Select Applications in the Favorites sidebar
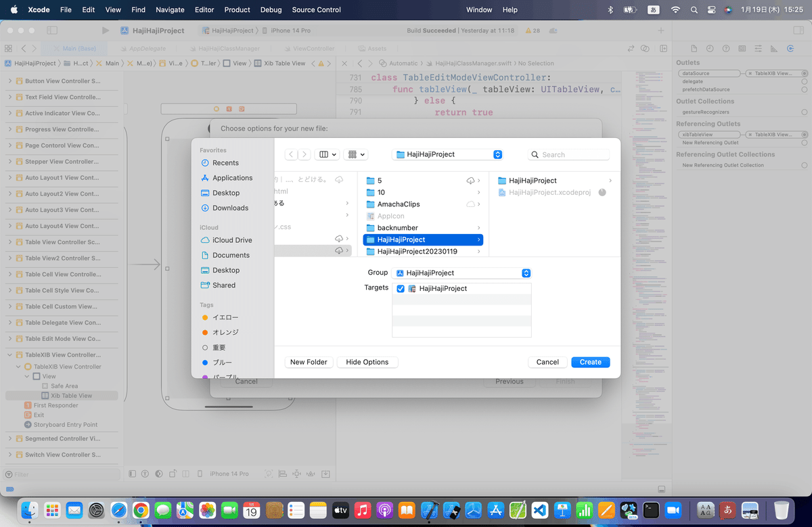The height and width of the screenshot is (527, 812). tap(232, 178)
